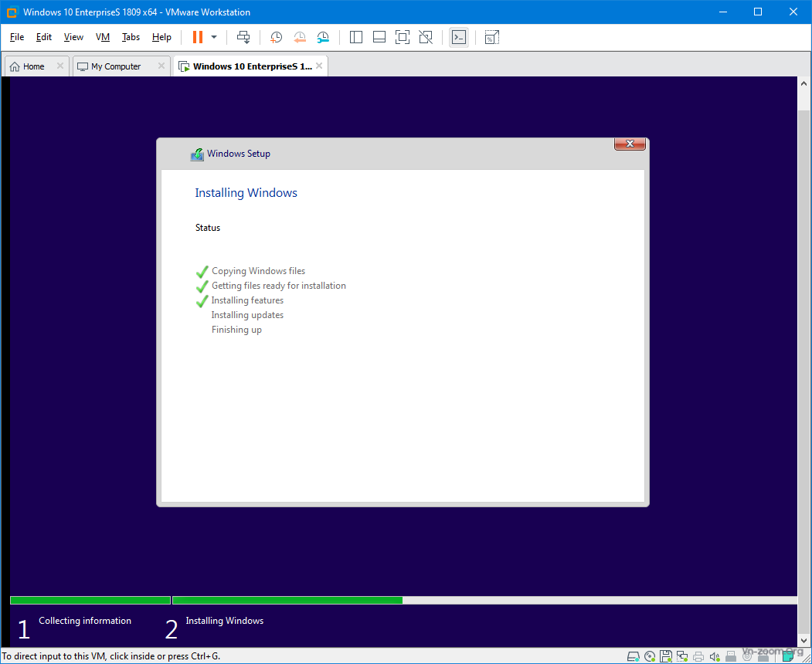
Task: Open the Edit menu
Action: [44, 37]
